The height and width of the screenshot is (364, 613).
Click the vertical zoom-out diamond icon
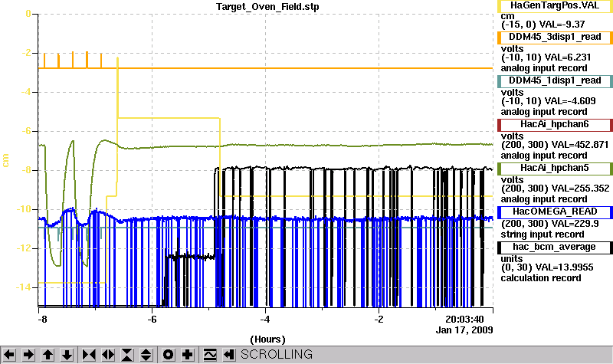click(146, 355)
